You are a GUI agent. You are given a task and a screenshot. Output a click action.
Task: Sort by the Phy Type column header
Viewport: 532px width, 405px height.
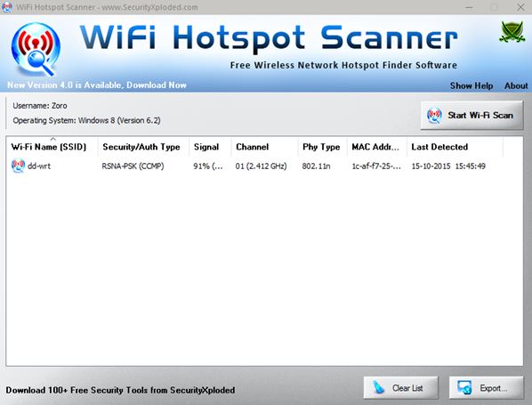point(323,147)
